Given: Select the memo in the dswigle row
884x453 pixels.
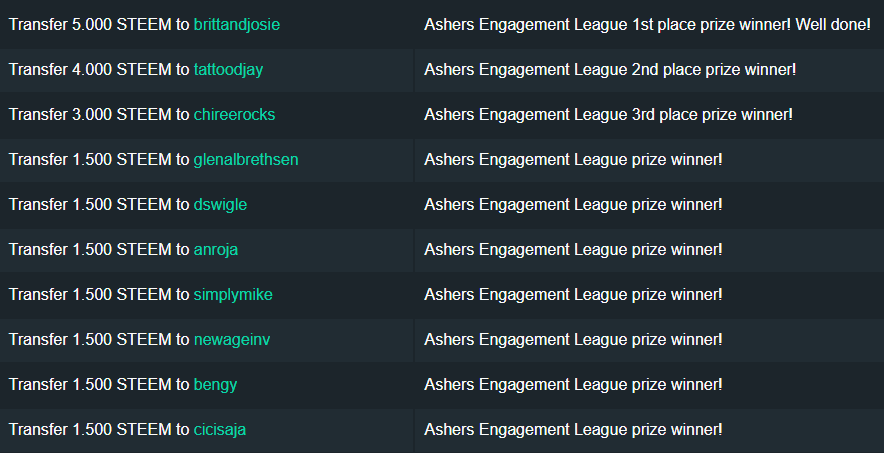Looking at the screenshot, I should tap(573, 204).
